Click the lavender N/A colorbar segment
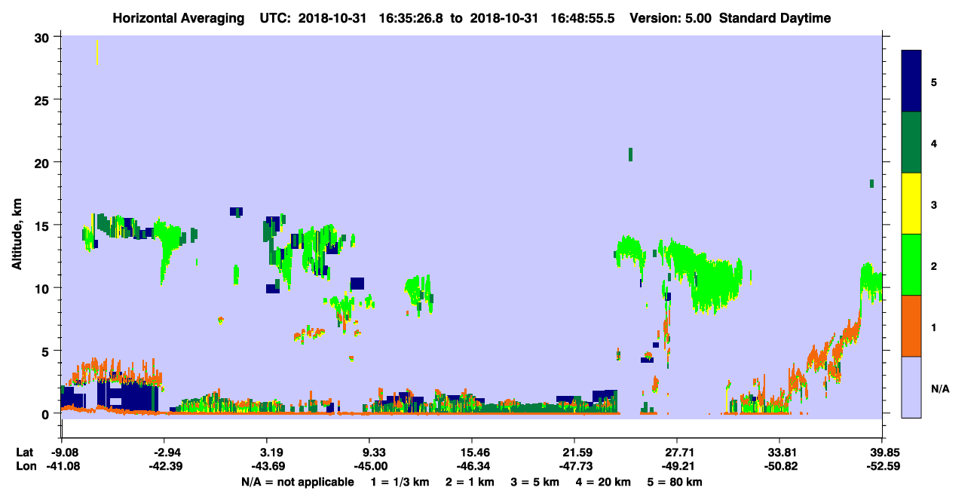 [911, 387]
